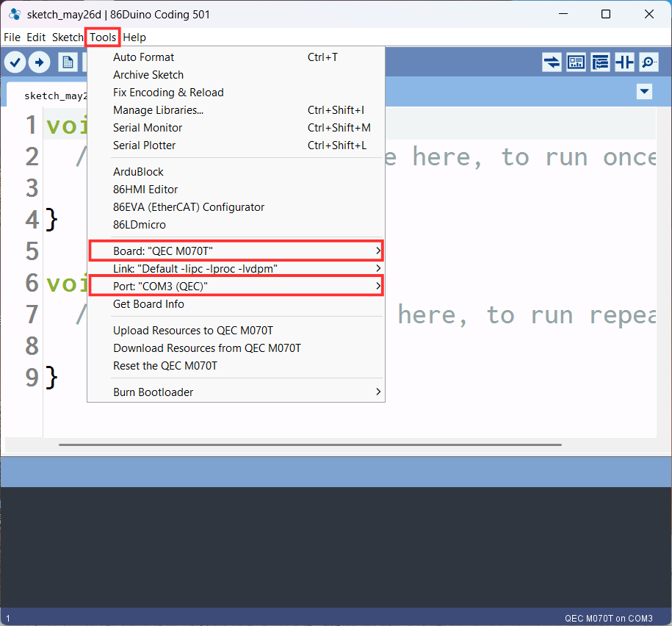
Task: Open the Edit menu
Action: point(36,37)
